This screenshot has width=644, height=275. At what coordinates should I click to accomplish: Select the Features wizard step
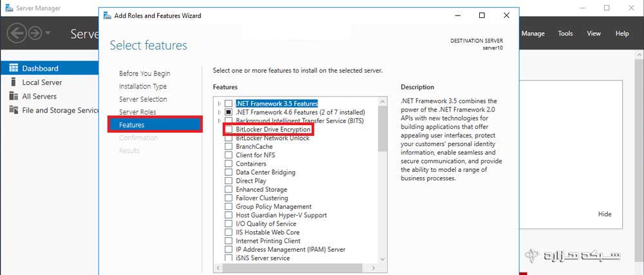pos(155,124)
